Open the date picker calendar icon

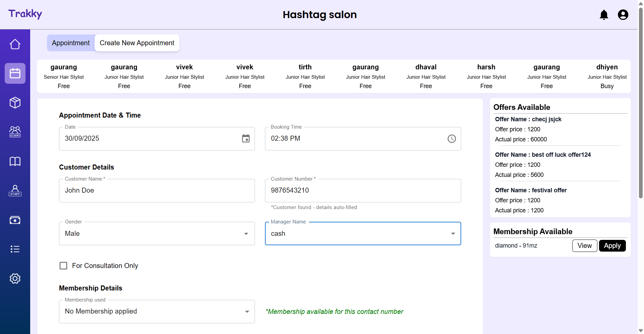point(246,138)
